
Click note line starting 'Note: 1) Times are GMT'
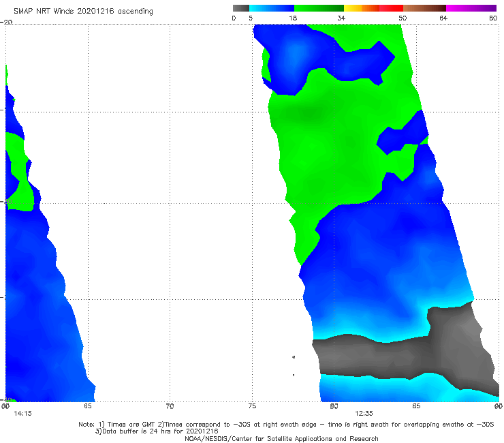tap(286, 425)
